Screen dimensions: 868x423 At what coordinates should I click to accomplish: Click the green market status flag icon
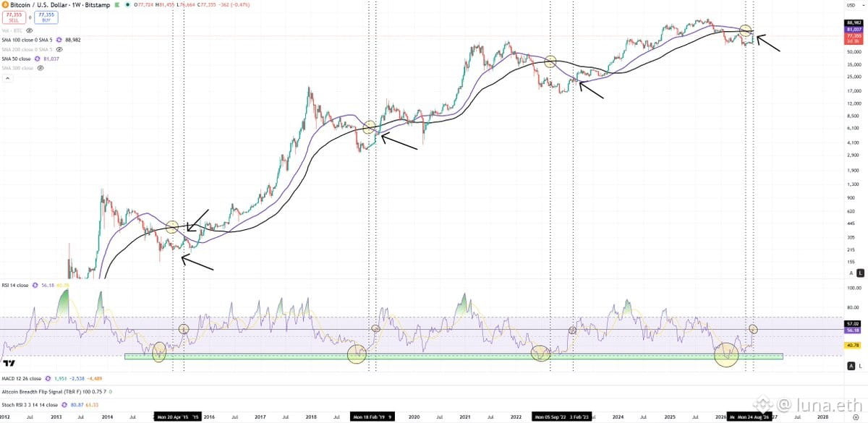pos(117,5)
